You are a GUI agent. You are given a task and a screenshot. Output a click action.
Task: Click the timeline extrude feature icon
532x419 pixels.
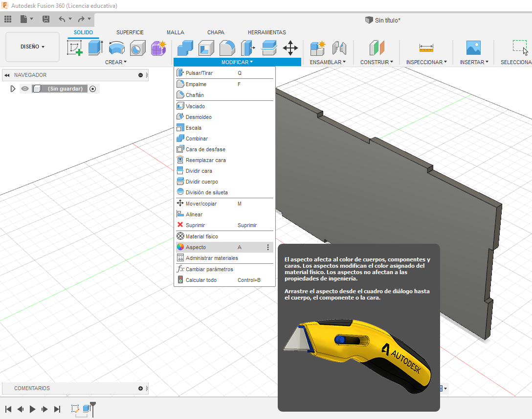[87, 408]
